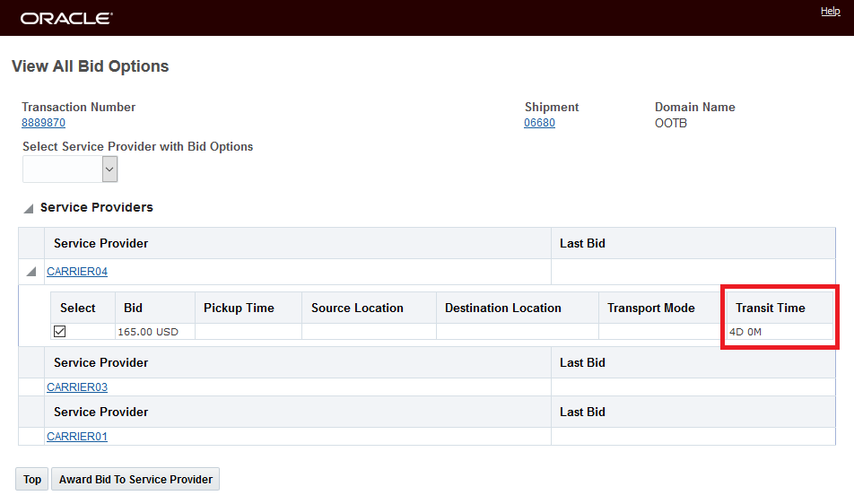Select the Pickup Time column header
This screenshot has width=854, height=504.
[x=239, y=308]
